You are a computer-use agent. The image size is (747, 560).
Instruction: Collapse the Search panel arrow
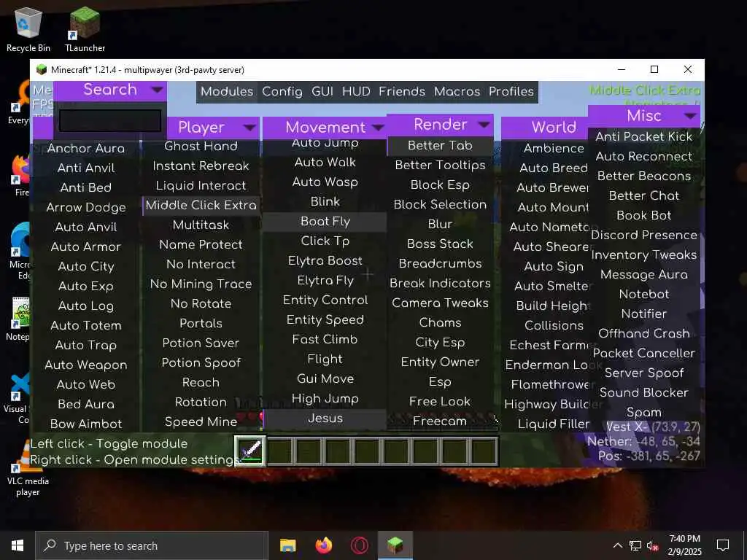(157, 89)
